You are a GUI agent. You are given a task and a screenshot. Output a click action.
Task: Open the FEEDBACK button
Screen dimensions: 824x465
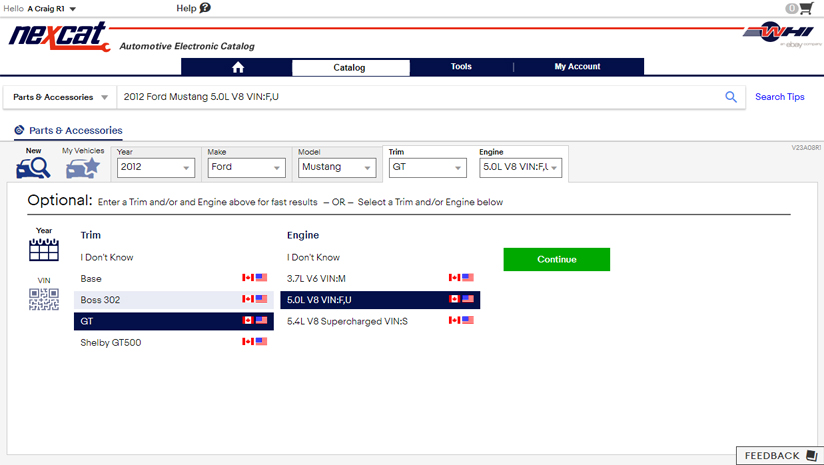(x=780, y=456)
